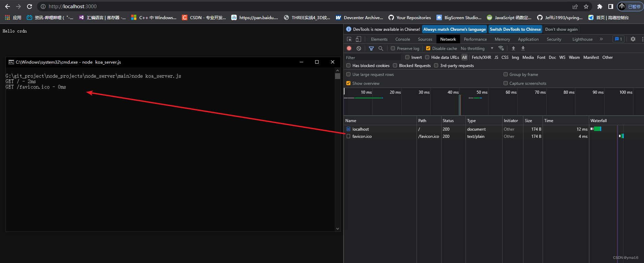Click the browser back arrow

[x=8, y=6]
